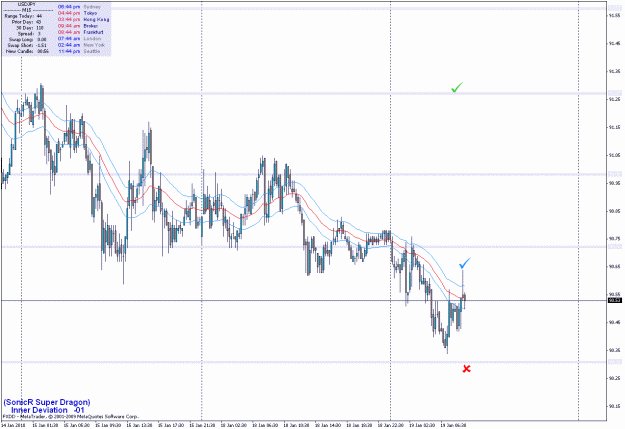Viewport: 625px width, 429px height.
Task: Click the blue check mark above the latest candle
Action: pos(465,263)
